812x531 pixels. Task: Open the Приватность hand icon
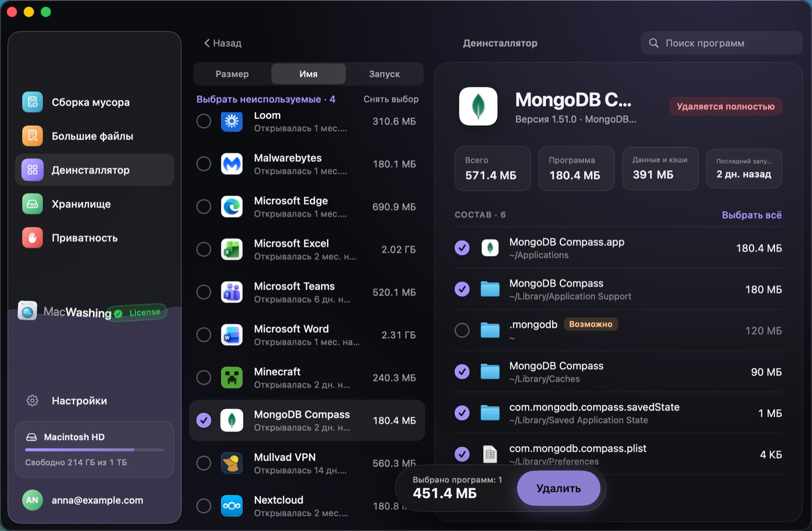click(32, 238)
